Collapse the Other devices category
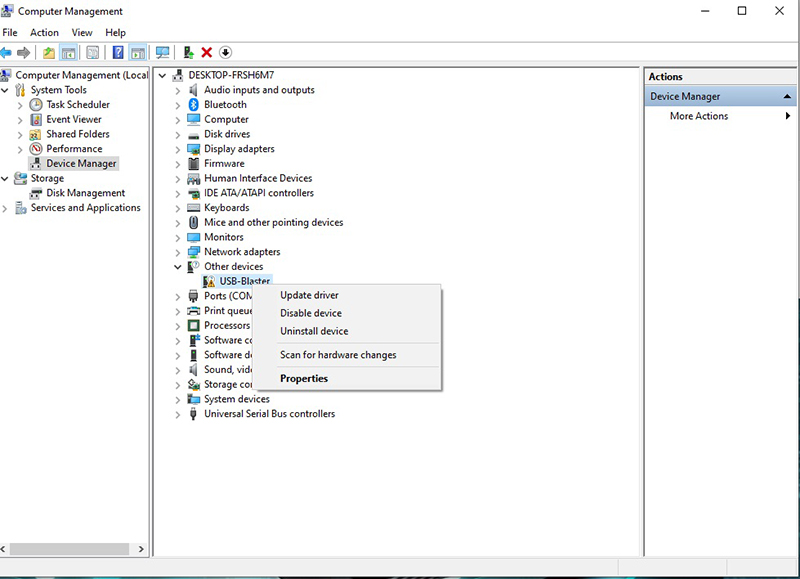 (x=178, y=267)
